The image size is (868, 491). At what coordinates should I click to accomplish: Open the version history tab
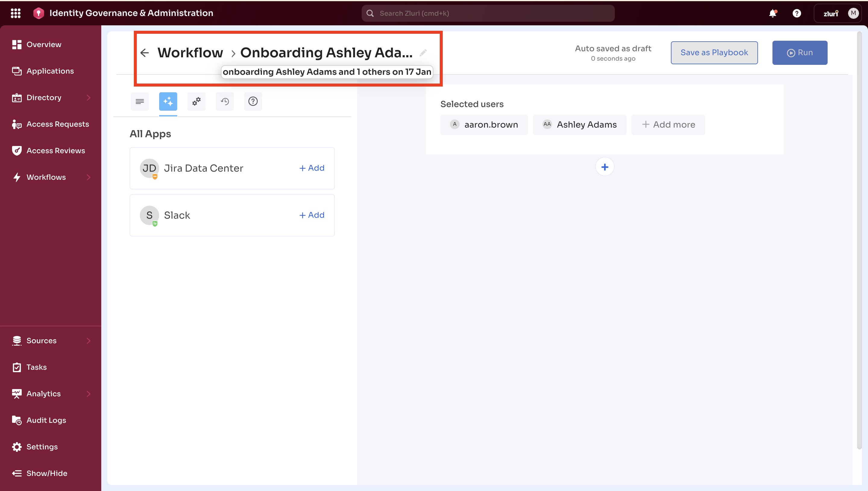pos(225,101)
